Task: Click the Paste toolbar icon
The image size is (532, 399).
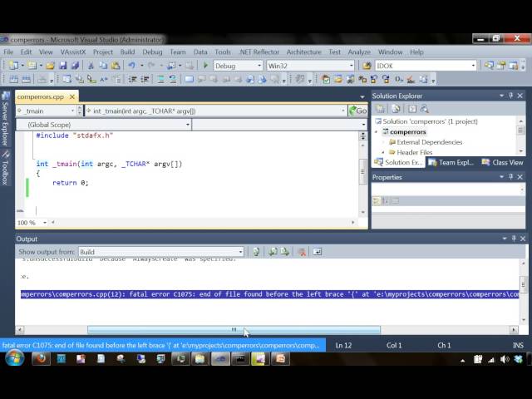Action: point(116,65)
